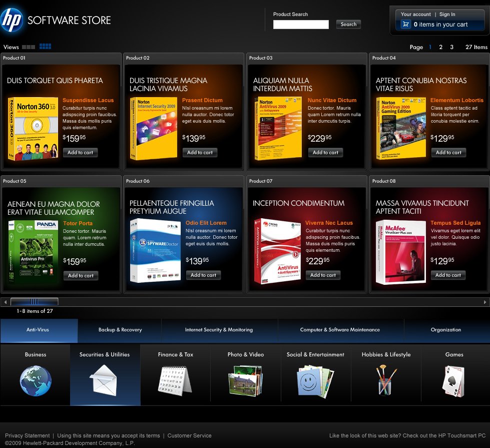View the 0 items in your cart link
490x448 pixels.
(x=440, y=25)
